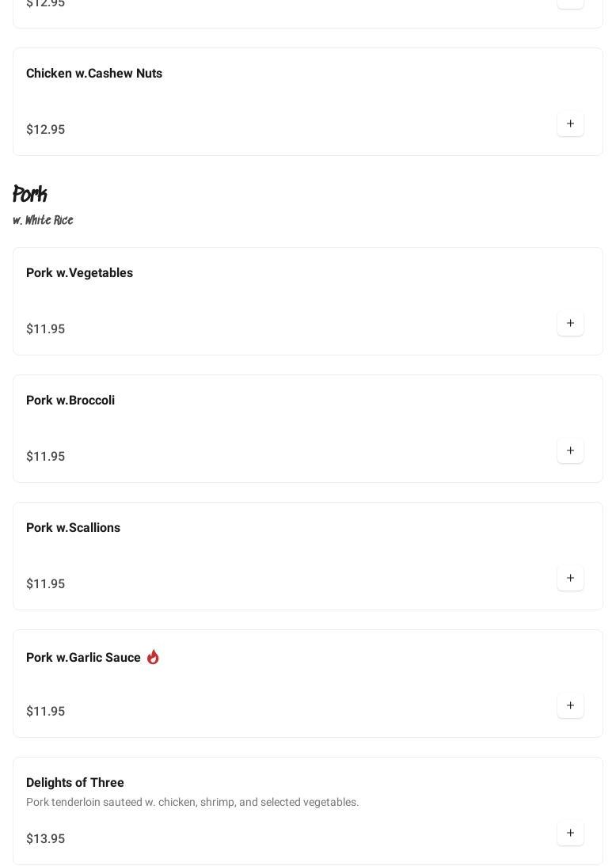Add Pork w.Scallions with plus button
The height and width of the screenshot is (866, 616).
570,579
